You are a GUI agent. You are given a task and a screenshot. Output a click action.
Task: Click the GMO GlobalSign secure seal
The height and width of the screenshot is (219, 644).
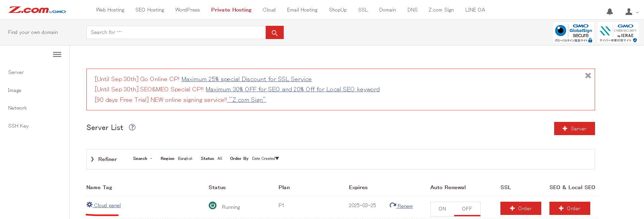tap(573, 33)
